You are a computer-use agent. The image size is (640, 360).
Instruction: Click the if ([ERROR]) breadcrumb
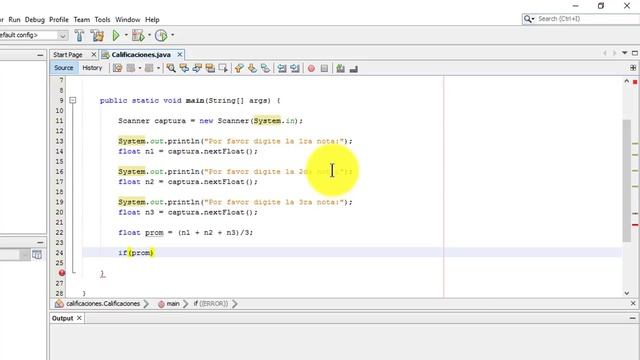[211, 304]
